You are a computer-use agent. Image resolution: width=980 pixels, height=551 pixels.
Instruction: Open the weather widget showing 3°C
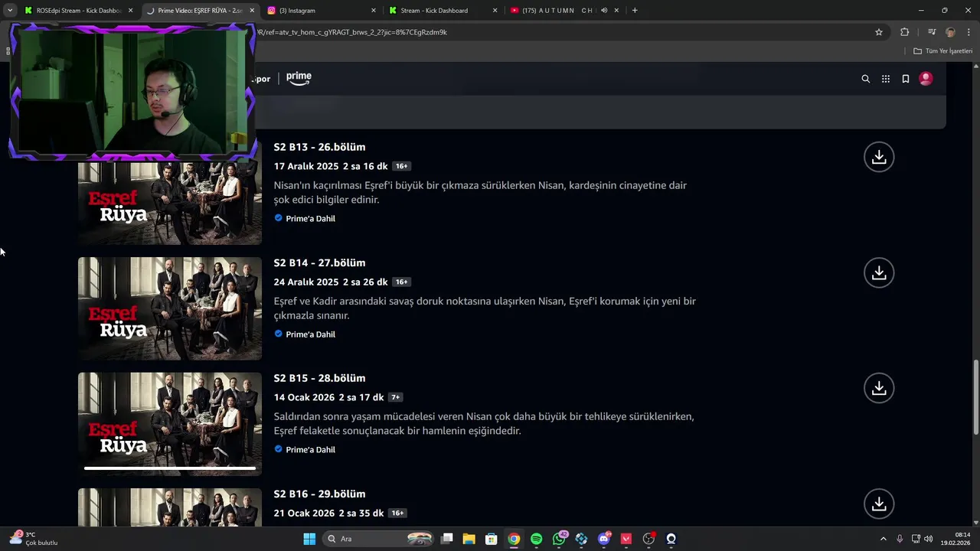[x=34, y=539]
